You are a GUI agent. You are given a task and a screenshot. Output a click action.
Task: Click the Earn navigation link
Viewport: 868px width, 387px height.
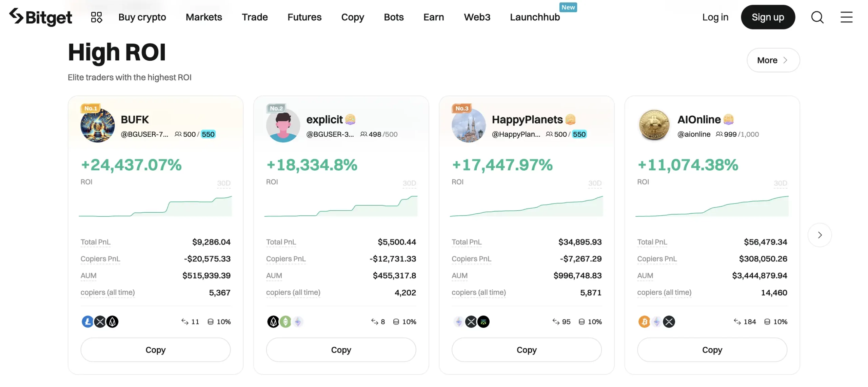(433, 17)
